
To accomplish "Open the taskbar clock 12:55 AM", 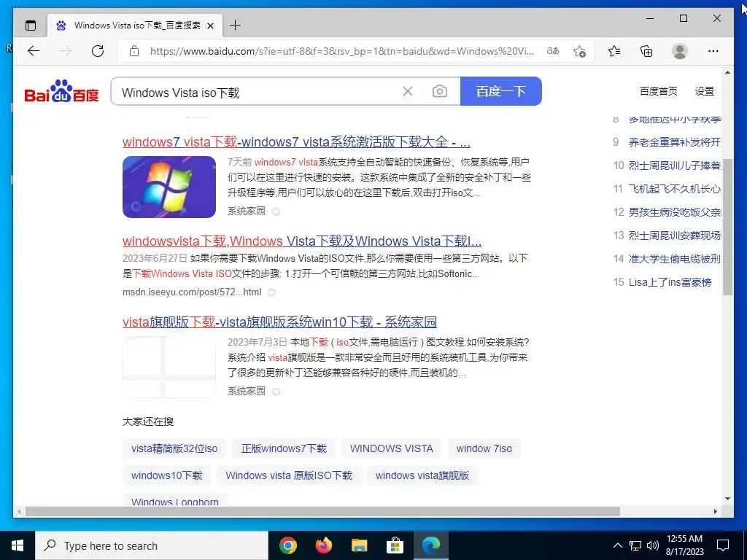I will point(684,545).
